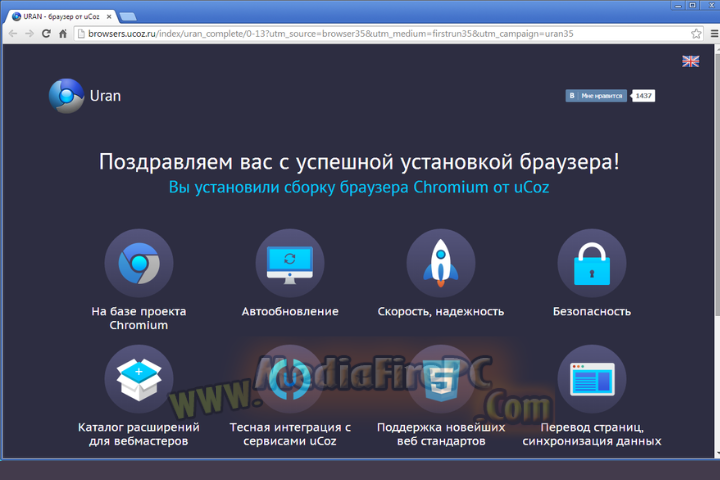Click the 1437 likes counter

(x=643, y=96)
